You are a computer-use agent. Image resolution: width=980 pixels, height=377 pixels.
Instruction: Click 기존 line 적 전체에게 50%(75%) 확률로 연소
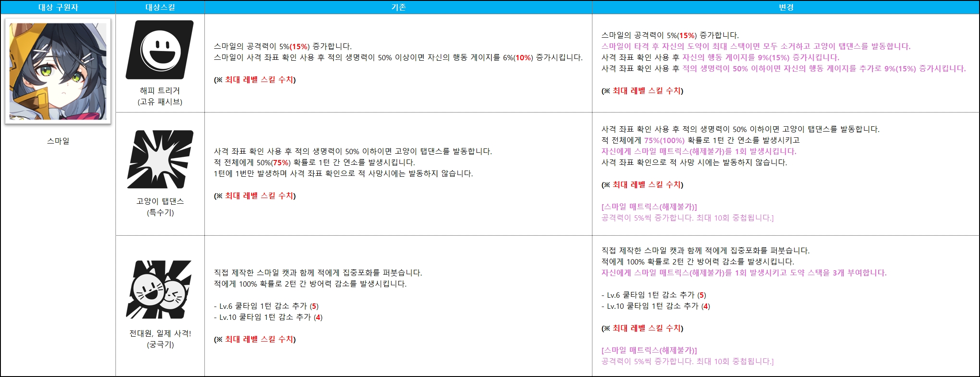point(314,163)
